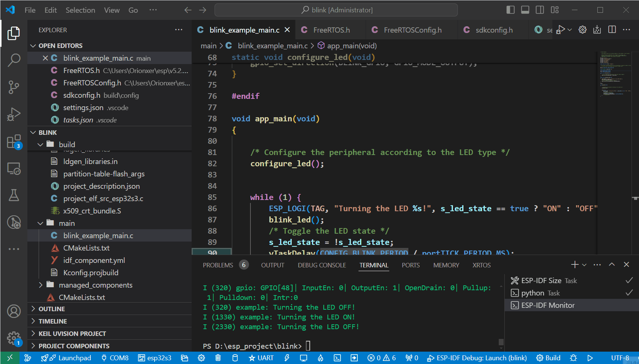Expand the TIMELINE section
639x364 pixels.
(x=109, y=321)
